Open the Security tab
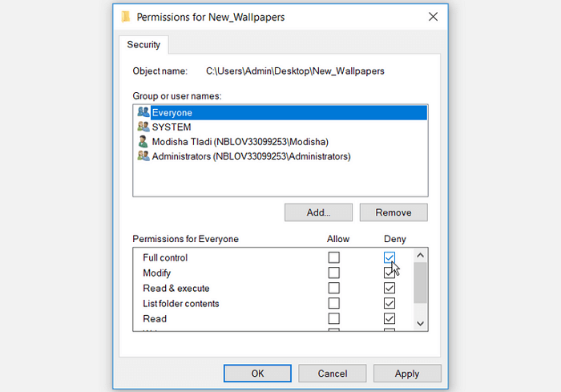This screenshot has height=392, width=561. (143, 45)
